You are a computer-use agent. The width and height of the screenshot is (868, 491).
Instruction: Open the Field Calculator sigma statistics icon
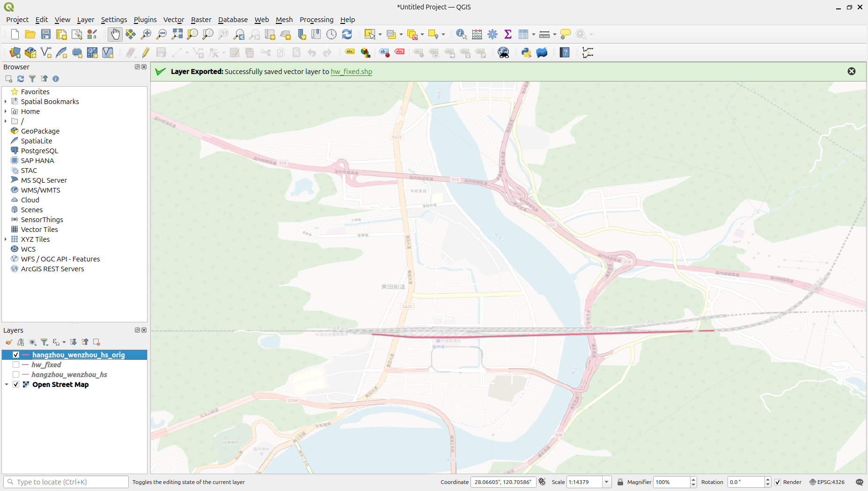(x=508, y=34)
